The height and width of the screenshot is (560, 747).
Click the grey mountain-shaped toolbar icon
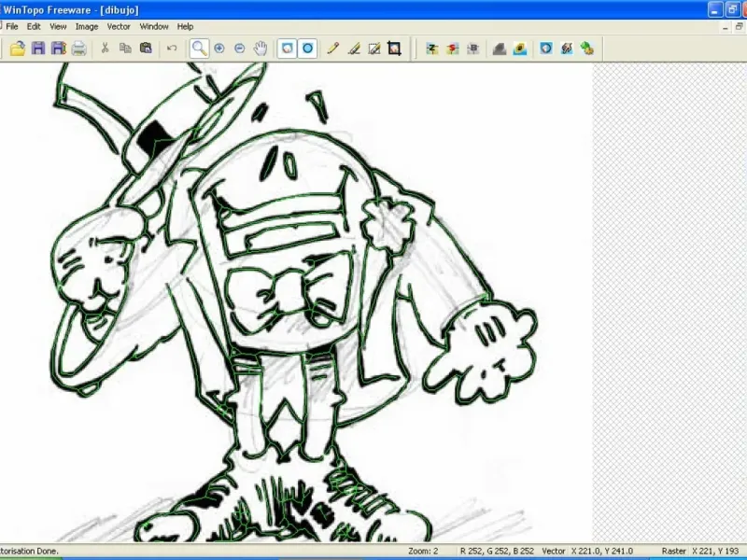click(499, 49)
